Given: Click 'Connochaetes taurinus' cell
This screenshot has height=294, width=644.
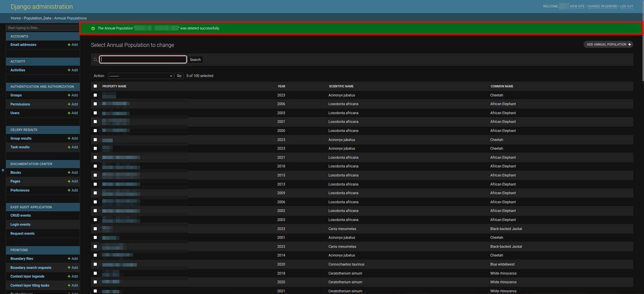Looking at the screenshot, I should [346, 265].
